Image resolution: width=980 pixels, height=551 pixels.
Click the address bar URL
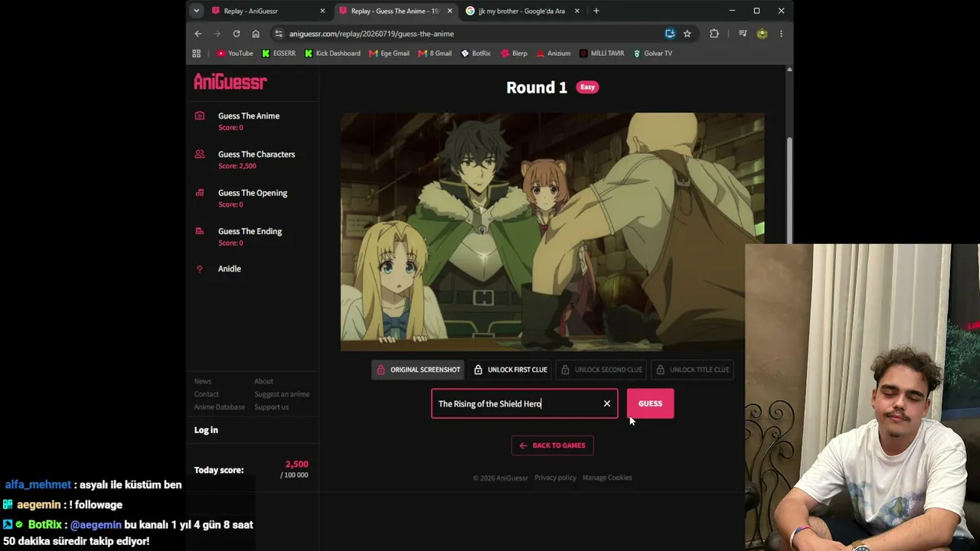[x=371, y=34]
